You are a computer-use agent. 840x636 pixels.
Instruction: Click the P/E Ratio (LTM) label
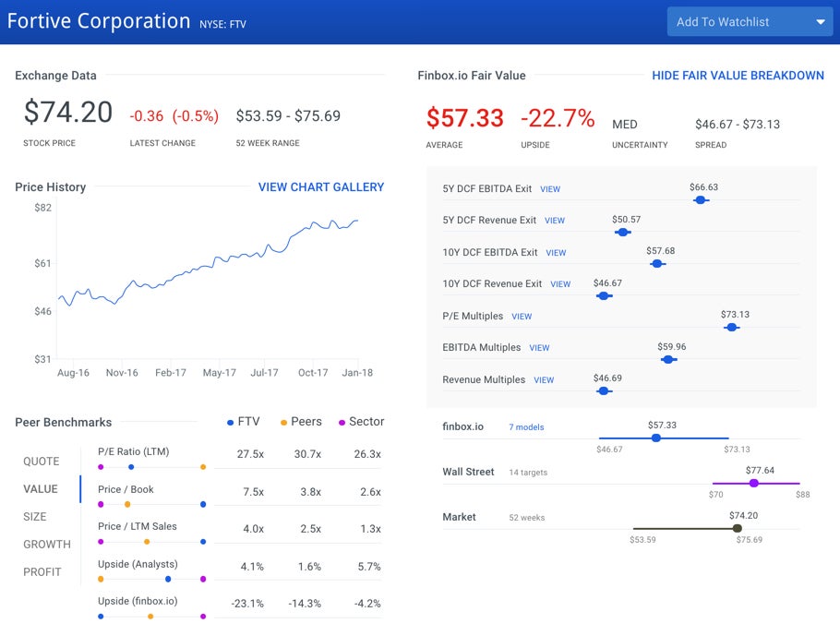coord(134,451)
